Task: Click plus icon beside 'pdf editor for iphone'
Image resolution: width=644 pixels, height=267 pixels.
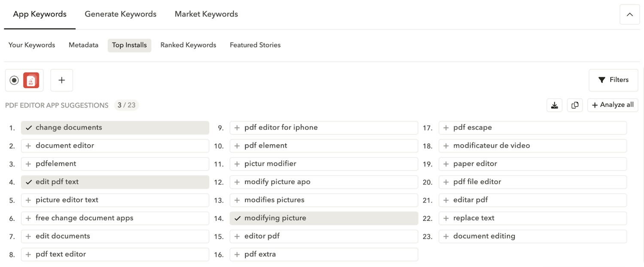Action: pos(237,128)
